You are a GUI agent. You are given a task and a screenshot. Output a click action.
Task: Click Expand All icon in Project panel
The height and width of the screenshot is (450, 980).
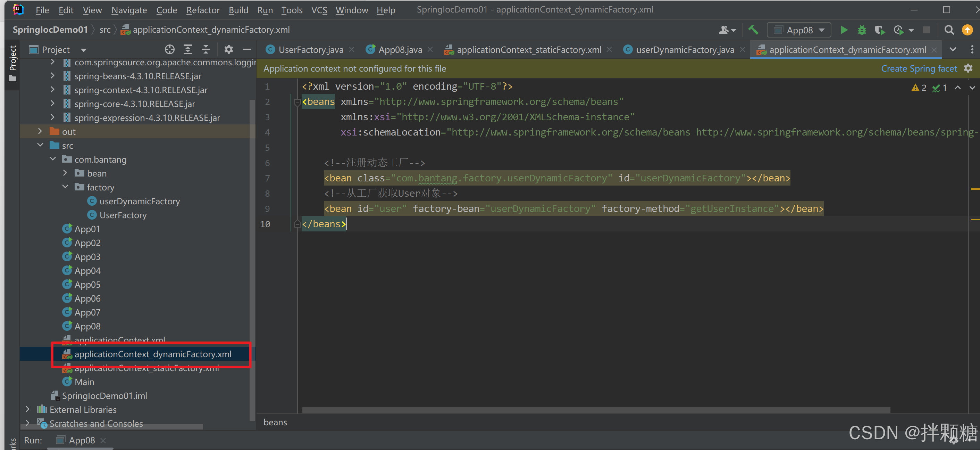point(187,49)
